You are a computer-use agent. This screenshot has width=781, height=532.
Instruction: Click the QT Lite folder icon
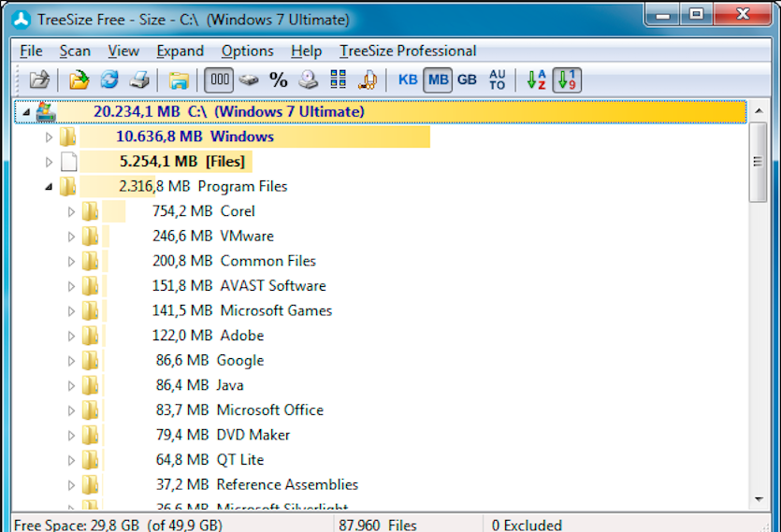click(90, 460)
